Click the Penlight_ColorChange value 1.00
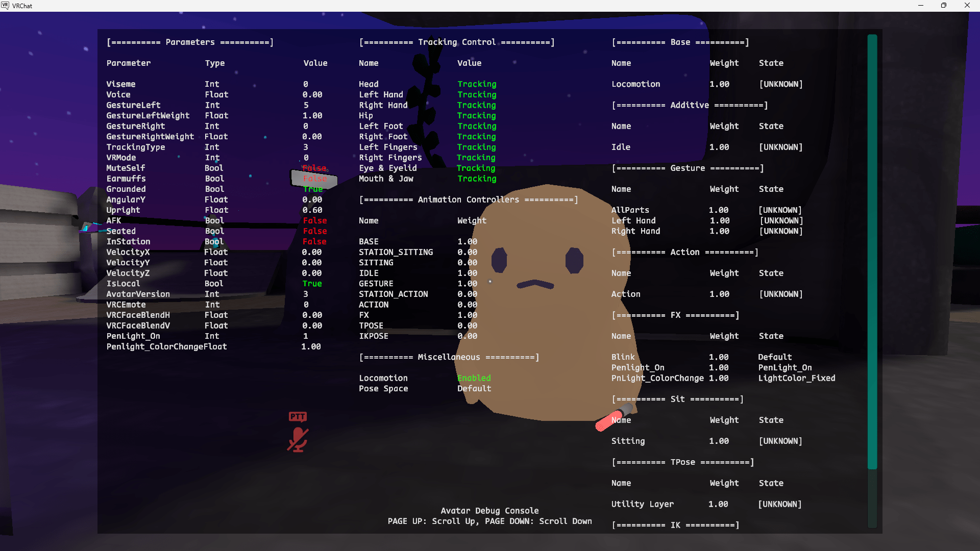Screen dimensions: 980x551 (311, 346)
